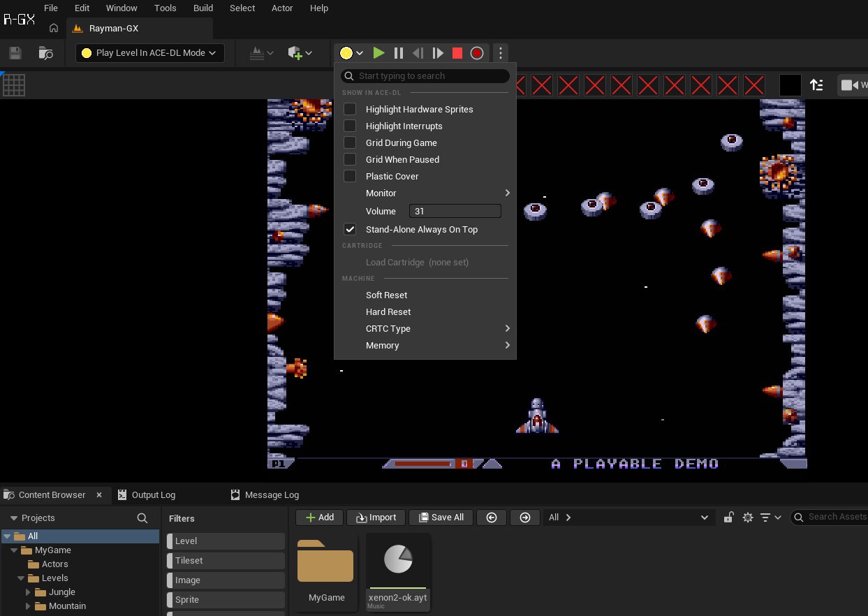This screenshot has width=868, height=616.
Task: Click the sort order icon above viewport
Action: point(816,85)
